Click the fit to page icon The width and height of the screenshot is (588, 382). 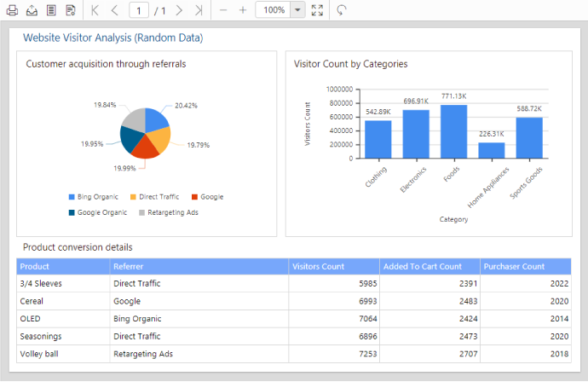pyautogui.click(x=317, y=10)
